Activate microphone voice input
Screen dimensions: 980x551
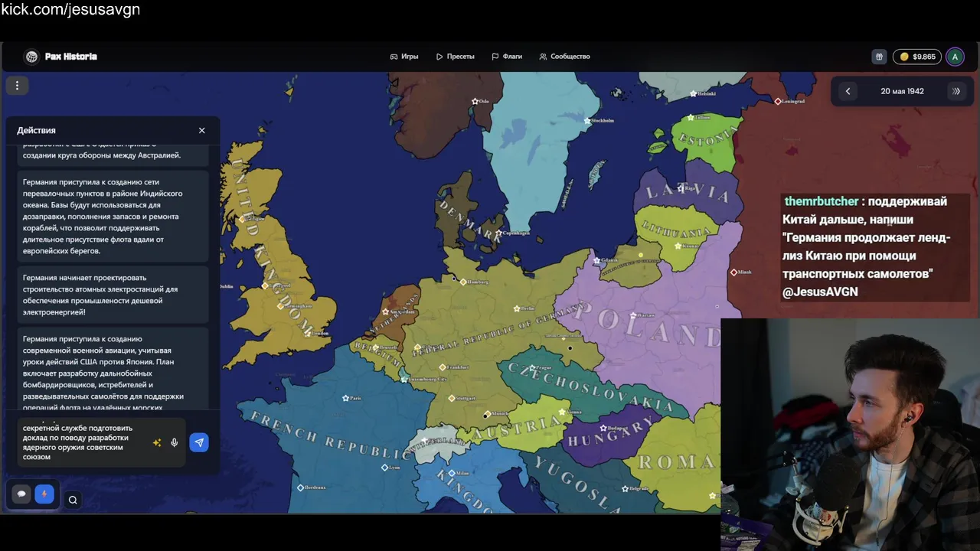click(x=175, y=442)
